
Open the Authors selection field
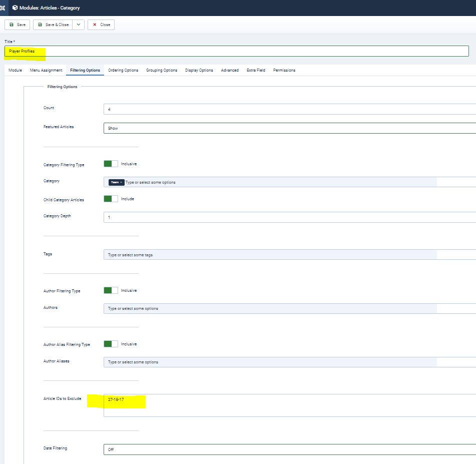(x=270, y=308)
